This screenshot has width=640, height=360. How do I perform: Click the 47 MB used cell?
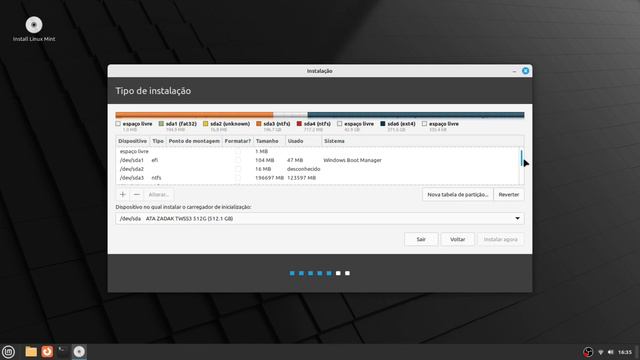[295, 160]
